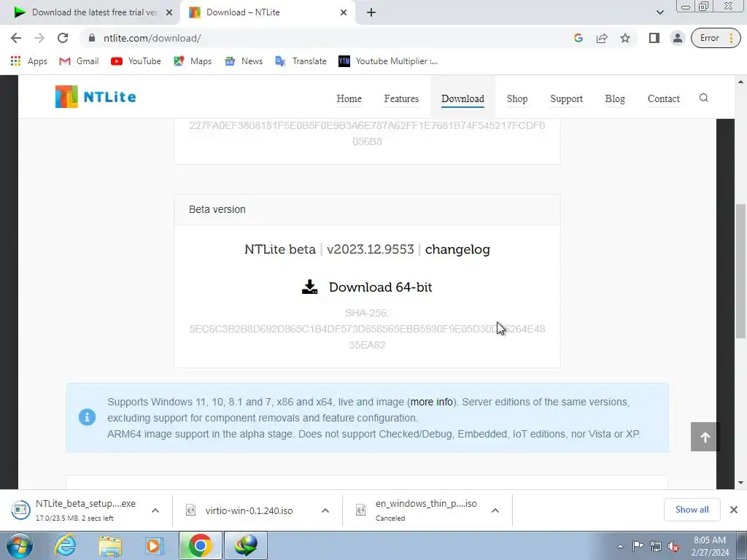Viewport: 747px width, 560px height.
Task: Open the Gmail bookmark
Action: (79, 61)
